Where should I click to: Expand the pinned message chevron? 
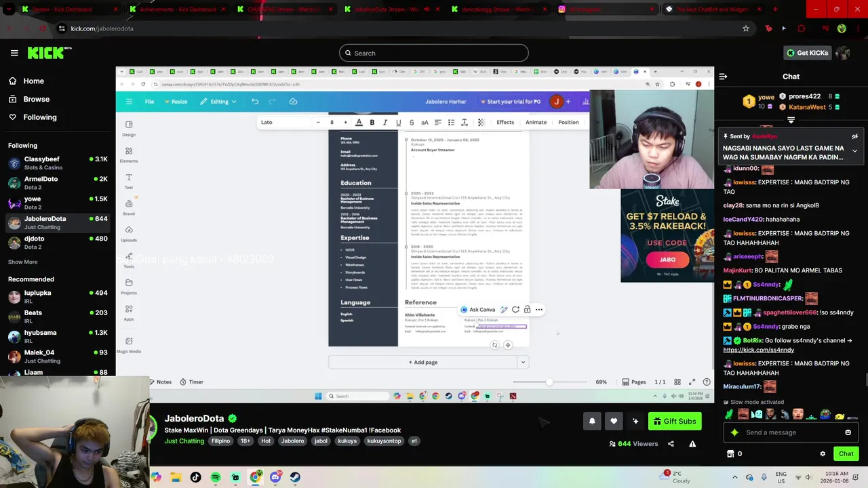click(854, 150)
